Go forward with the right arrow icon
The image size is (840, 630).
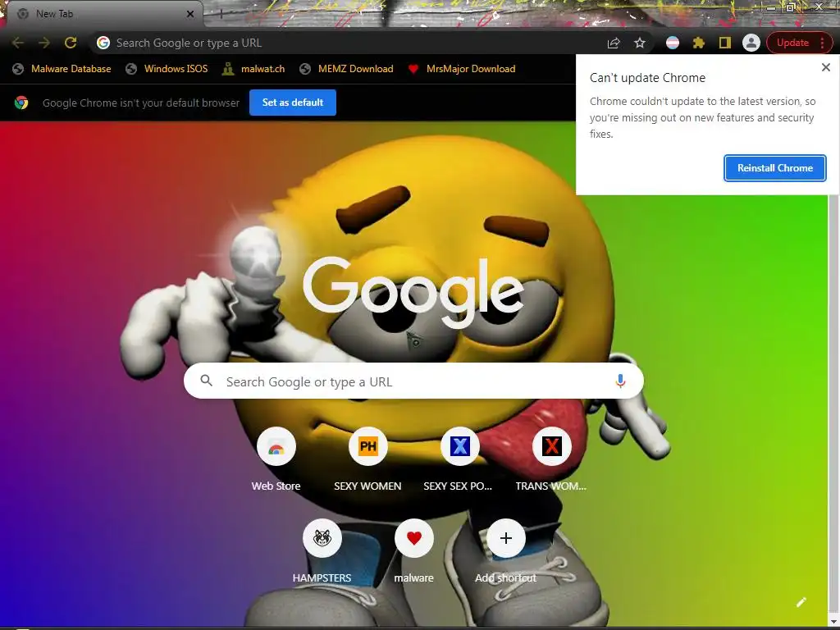click(x=44, y=43)
